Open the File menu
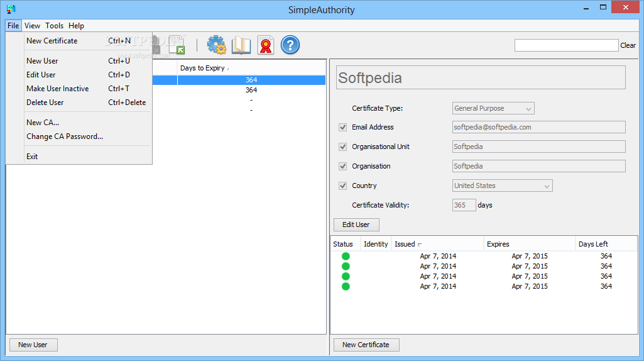 [13, 26]
